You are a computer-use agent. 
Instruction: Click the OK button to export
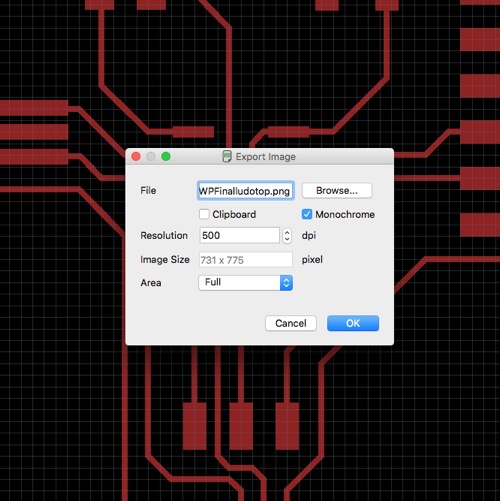pos(353,323)
